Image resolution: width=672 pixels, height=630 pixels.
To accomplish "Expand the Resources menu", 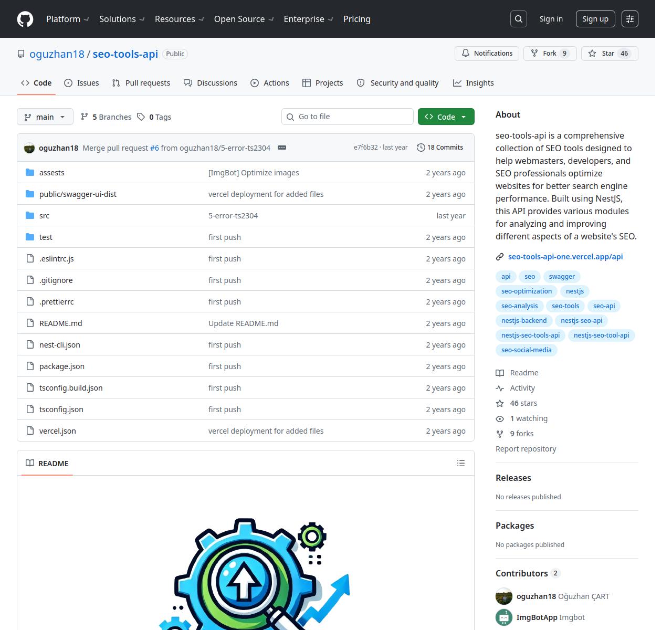I will click(x=180, y=19).
